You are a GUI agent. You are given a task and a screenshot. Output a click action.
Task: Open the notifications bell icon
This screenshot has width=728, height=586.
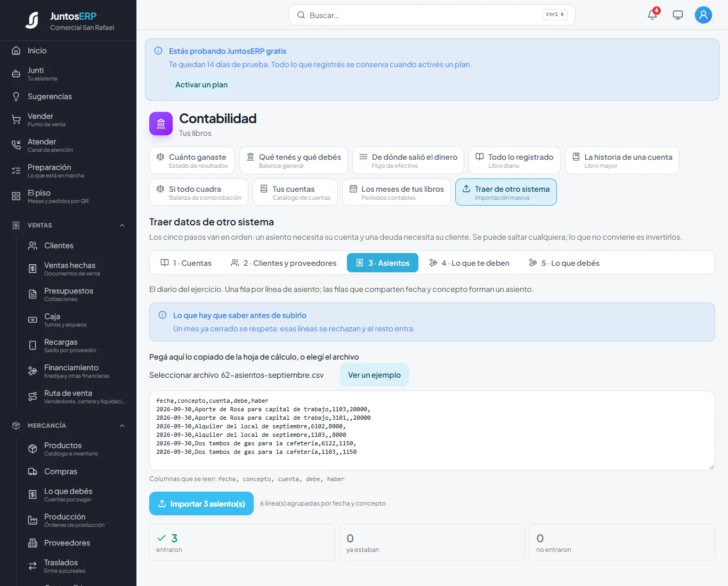point(652,15)
